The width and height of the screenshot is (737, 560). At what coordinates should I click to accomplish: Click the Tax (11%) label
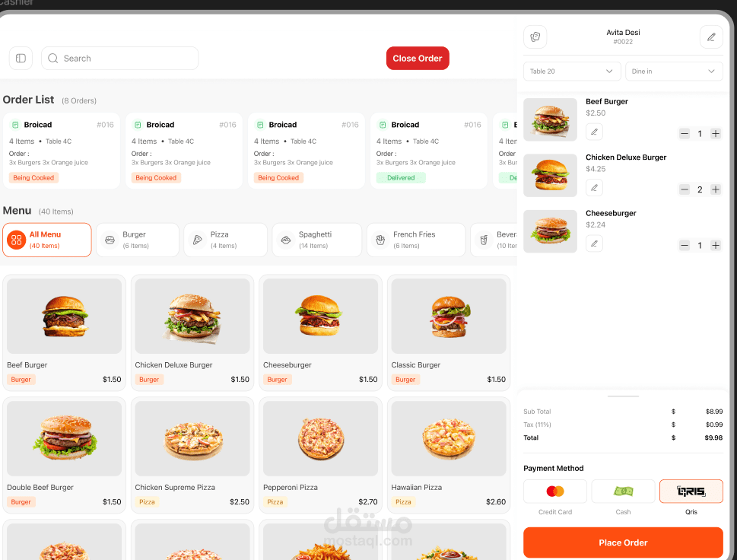point(537,425)
